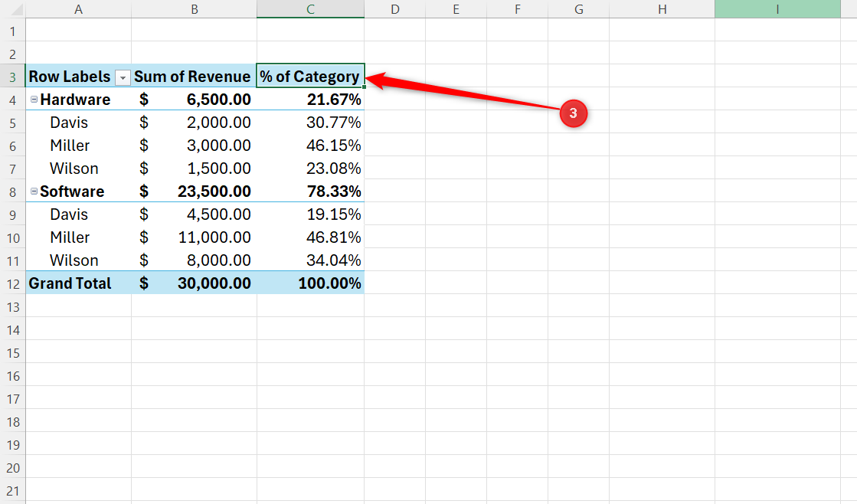The width and height of the screenshot is (857, 504).
Task: Select column I header
Action: [777, 9]
